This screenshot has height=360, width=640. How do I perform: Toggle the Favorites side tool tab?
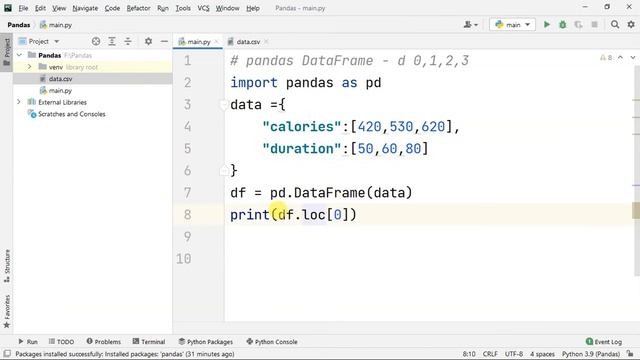tap(7, 311)
